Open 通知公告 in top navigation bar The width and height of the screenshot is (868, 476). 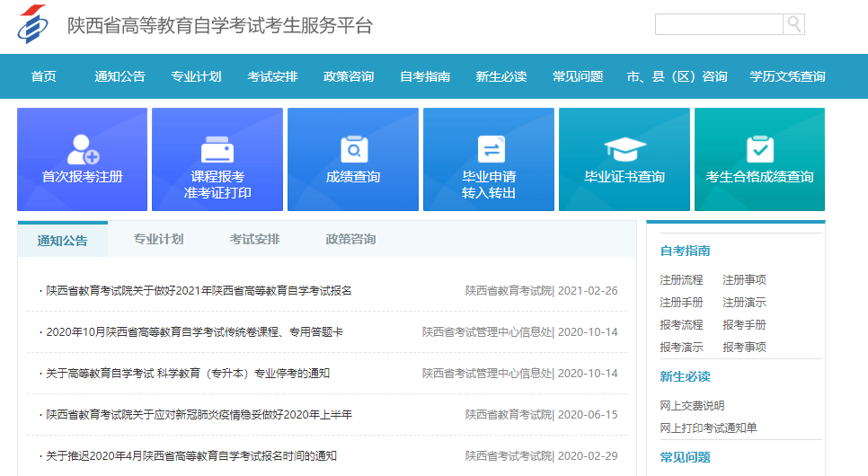(x=120, y=76)
